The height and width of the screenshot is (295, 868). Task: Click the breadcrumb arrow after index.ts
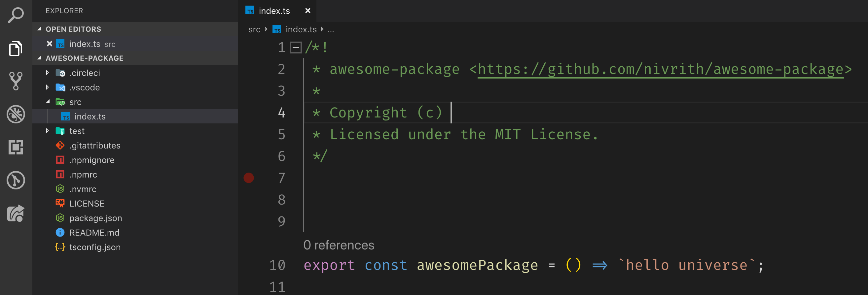[x=322, y=29]
